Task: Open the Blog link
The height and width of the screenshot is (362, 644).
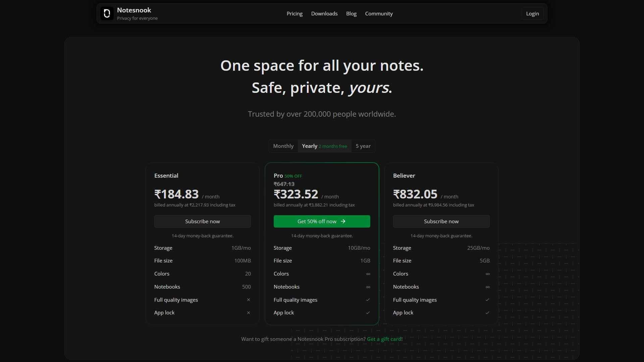Action: pos(351,13)
